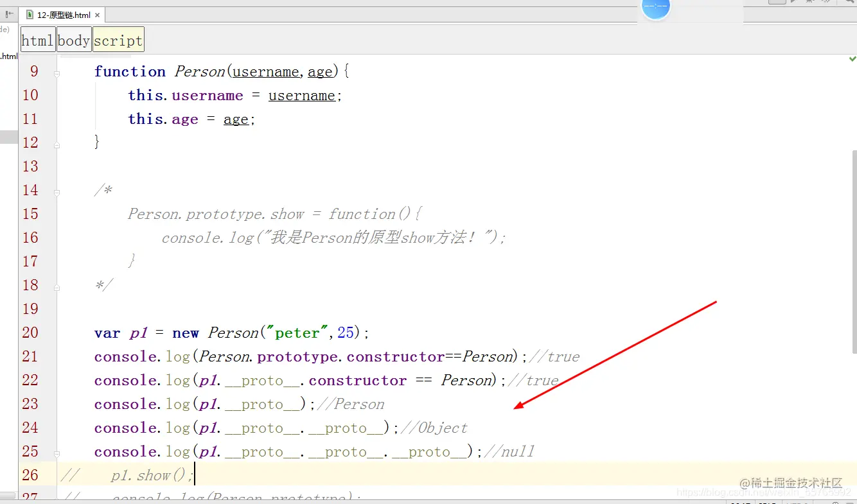
Task: Click the "peter" string on line 20
Action: coord(296,333)
